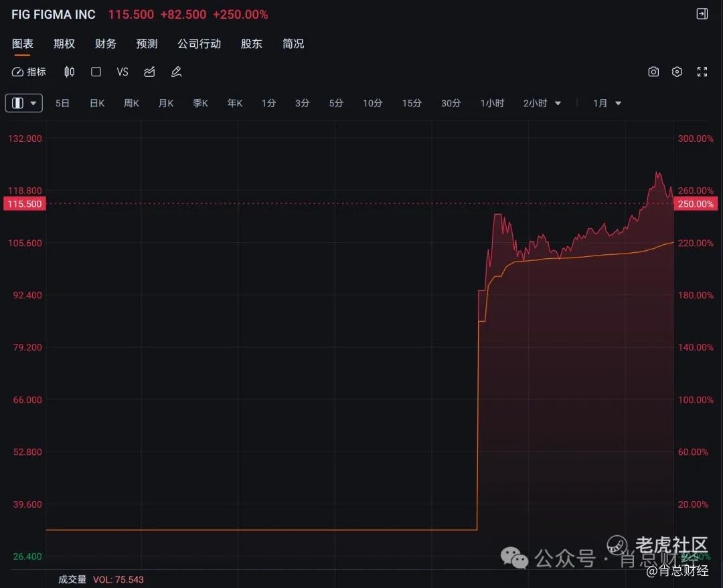
Task: Open the 期权 tab
Action: pyautogui.click(x=64, y=43)
